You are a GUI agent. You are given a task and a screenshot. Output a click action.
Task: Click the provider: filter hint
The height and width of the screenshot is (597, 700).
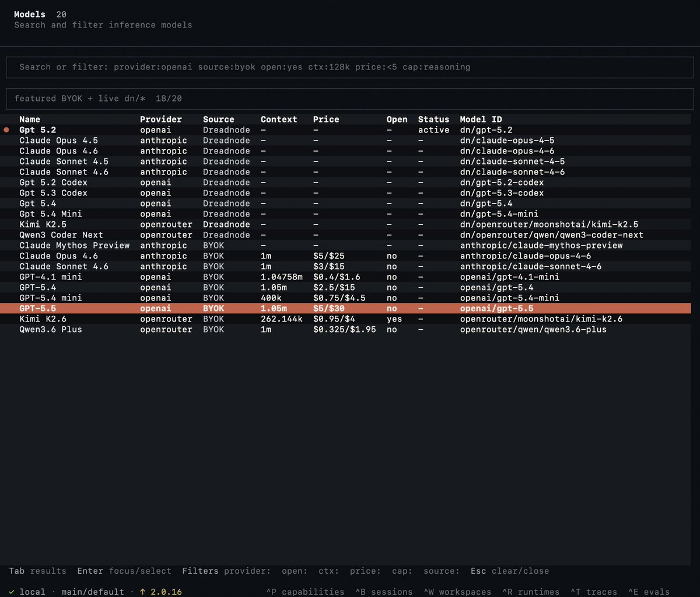[247, 571]
